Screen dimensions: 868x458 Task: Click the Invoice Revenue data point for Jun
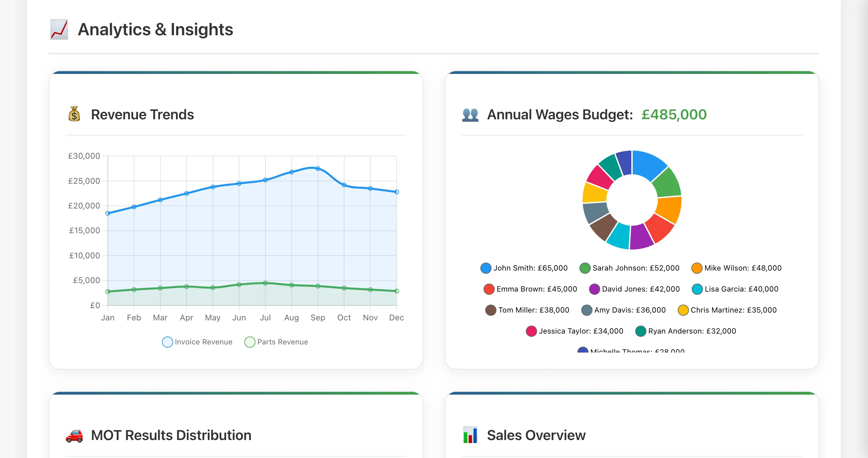point(239,183)
